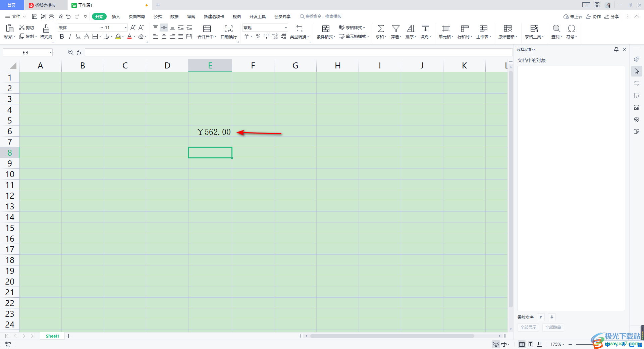Click the thousands separator icon
Image resolution: width=644 pixels, height=349 pixels.
pyautogui.click(x=267, y=36)
